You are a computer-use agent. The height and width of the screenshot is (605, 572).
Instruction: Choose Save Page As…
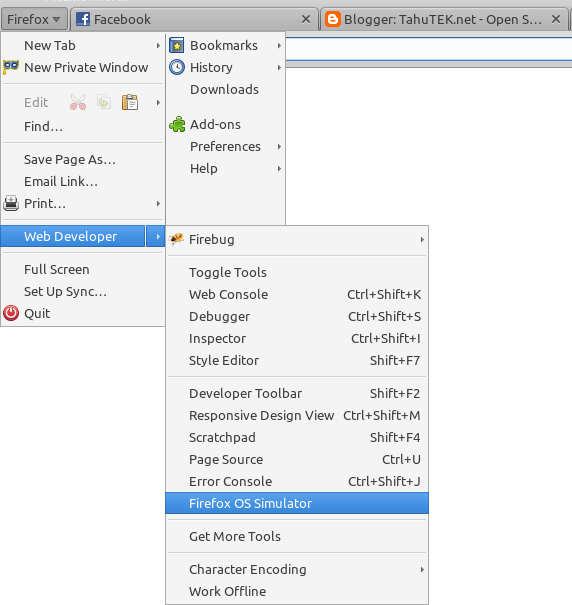(x=83, y=159)
